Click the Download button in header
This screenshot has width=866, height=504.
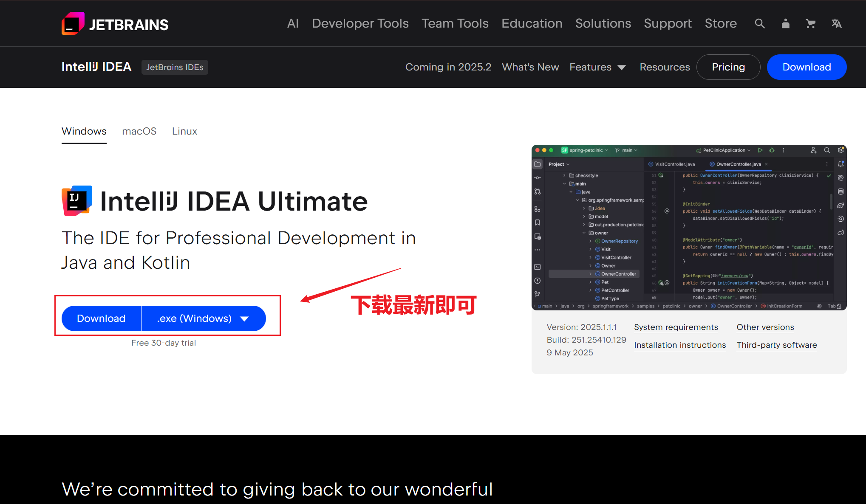pos(806,67)
